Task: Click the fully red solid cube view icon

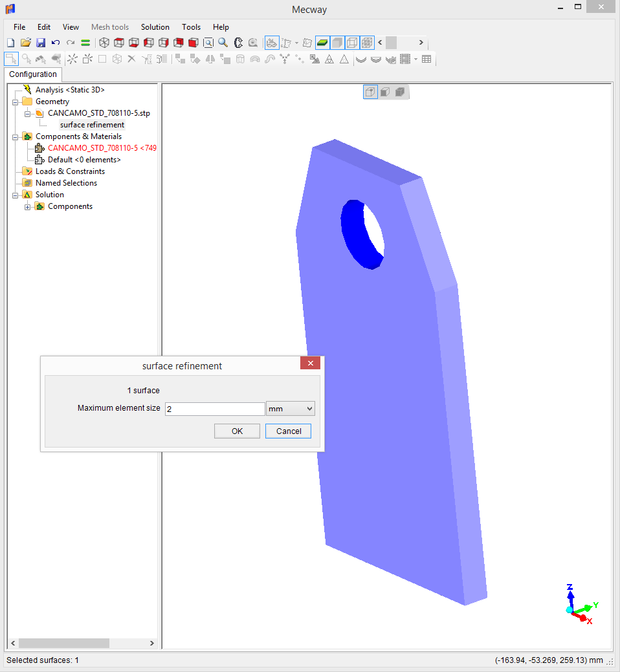Action: pos(194,43)
